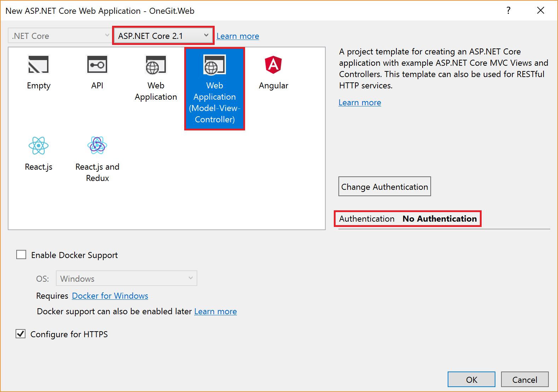
Task: Select the Empty project template icon
Action: pos(39,65)
